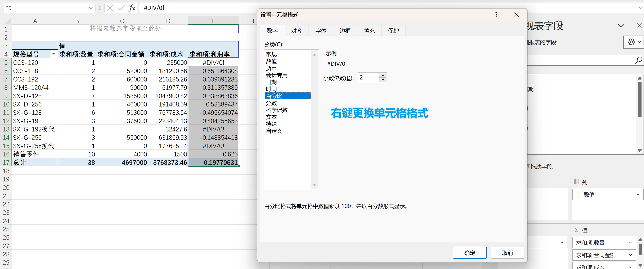This screenshot has height=269, width=644.
Task: Click the insert function fx icon
Action: pos(132,8)
